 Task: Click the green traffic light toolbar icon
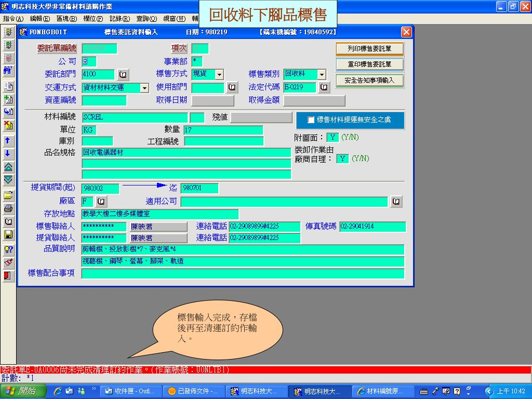click(x=8, y=45)
